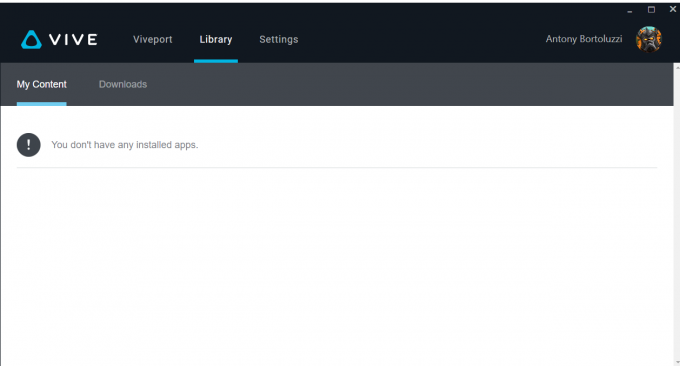Close the VIVE window

(x=673, y=9)
